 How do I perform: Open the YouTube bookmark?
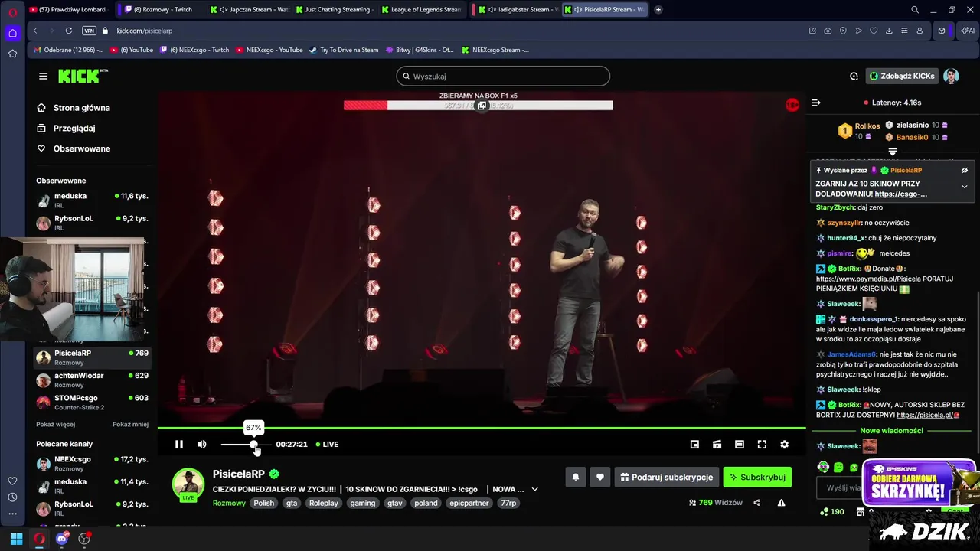(132, 50)
